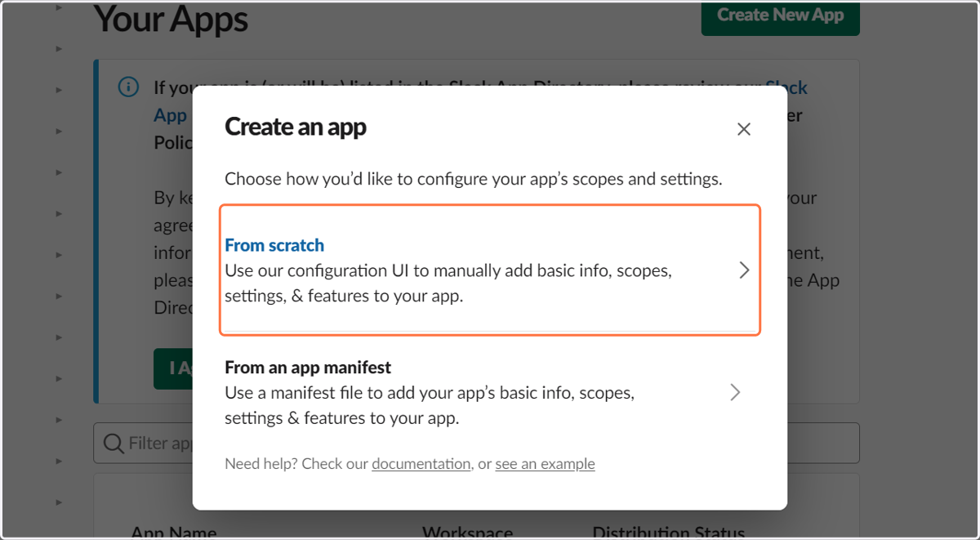The width and height of the screenshot is (980, 540).
Task: Open the documentation link
Action: (x=421, y=464)
